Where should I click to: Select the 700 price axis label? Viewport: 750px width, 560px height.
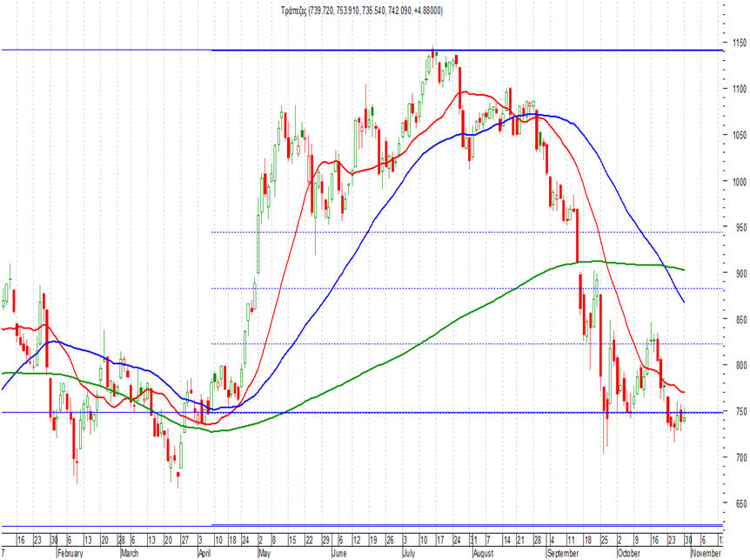click(x=741, y=457)
